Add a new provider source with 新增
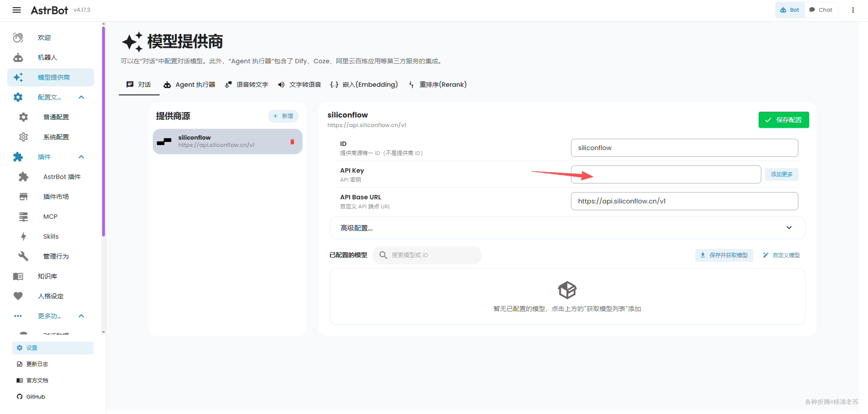The width and height of the screenshot is (868, 414). click(x=283, y=116)
